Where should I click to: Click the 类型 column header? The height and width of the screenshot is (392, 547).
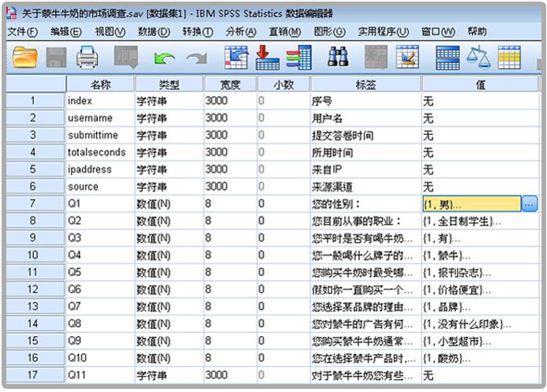click(169, 84)
